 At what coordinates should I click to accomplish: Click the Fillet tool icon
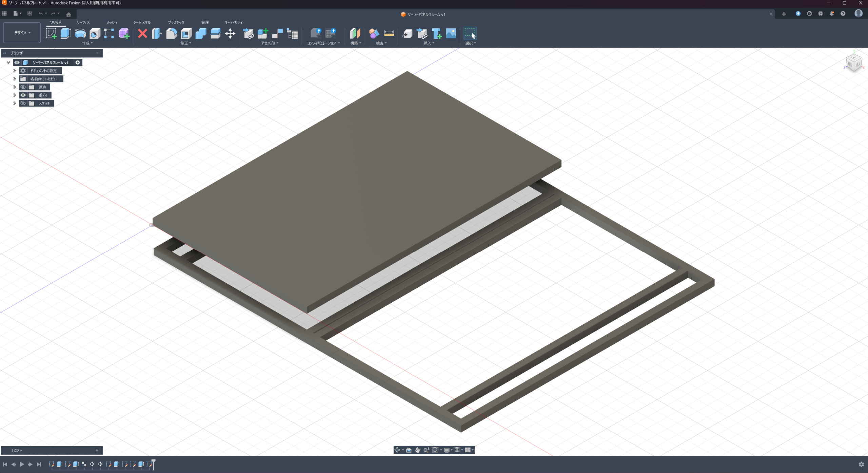click(x=172, y=34)
